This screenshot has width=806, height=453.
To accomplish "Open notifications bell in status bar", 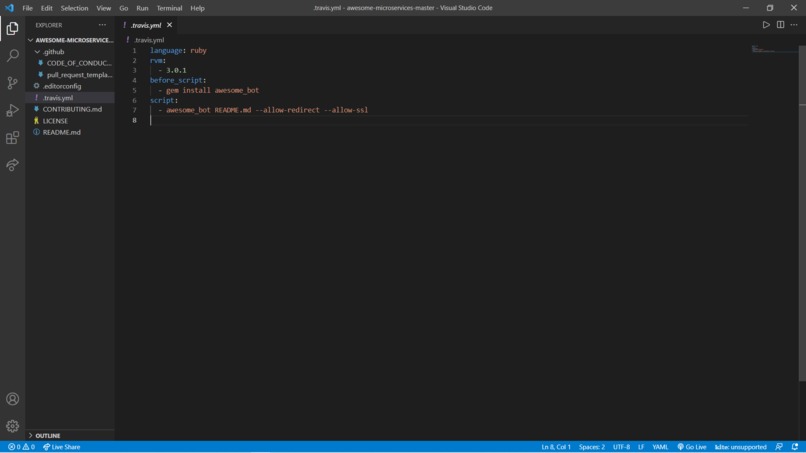I will pyautogui.click(x=795, y=447).
